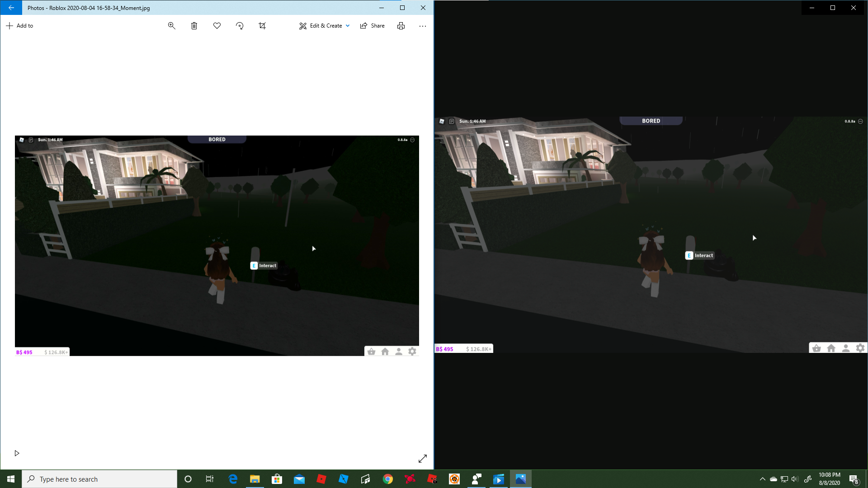Image resolution: width=868 pixels, height=488 pixels.
Task: Launch Microsoft Edge from the taskbar
Action: (233, 479)
